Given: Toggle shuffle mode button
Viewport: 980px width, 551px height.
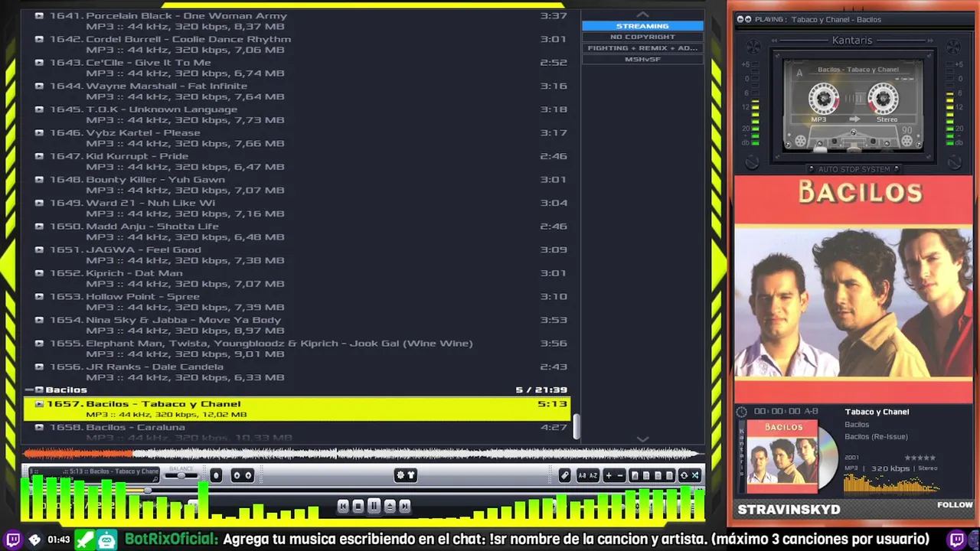Looking at the screenshot, I should 694,475.
